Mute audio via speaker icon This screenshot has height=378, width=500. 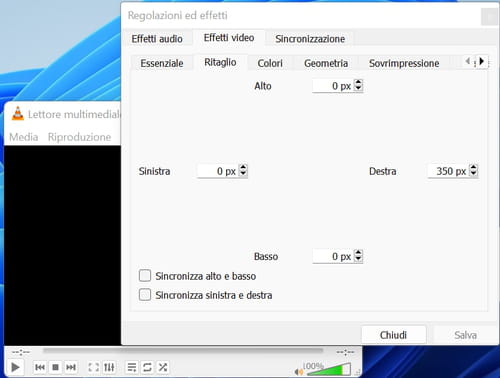click(x=299, y=371)
